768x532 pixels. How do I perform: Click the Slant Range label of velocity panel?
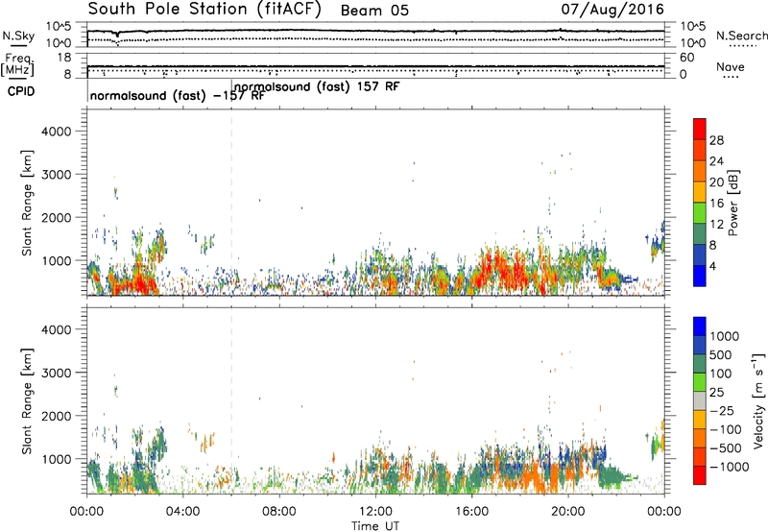27,401
